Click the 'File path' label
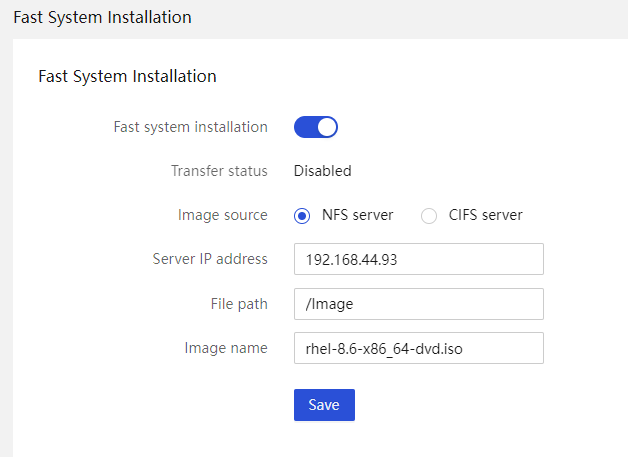The height and width of the screenshot is (457, 628). [239, 304]
